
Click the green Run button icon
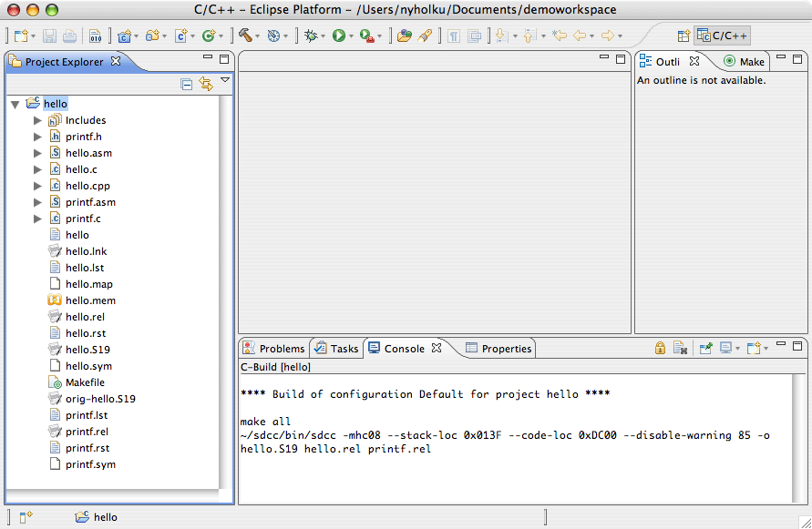coord(339,36)
